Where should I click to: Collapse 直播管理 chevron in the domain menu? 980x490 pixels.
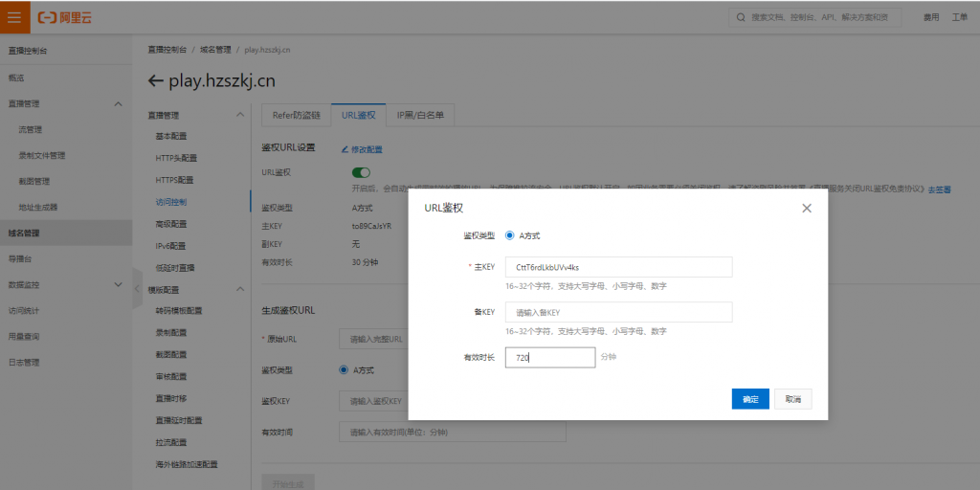tap(239, 115)
